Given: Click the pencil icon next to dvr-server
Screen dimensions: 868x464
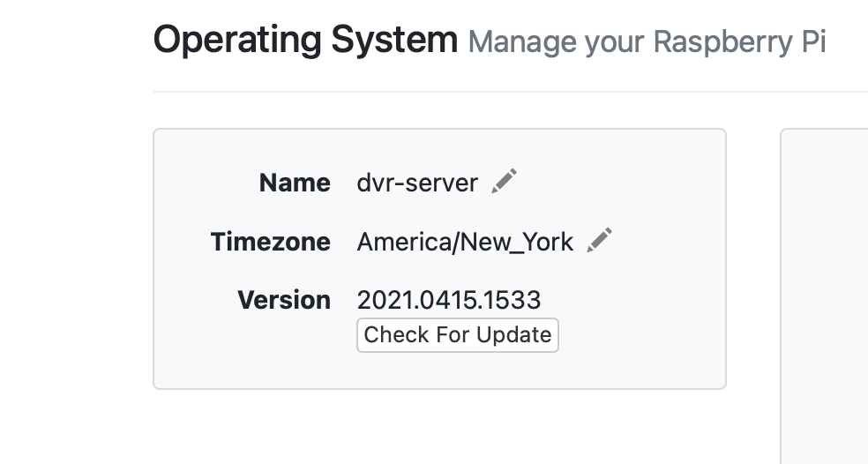Looking at the screenshot, I should (x=505, y=182).
